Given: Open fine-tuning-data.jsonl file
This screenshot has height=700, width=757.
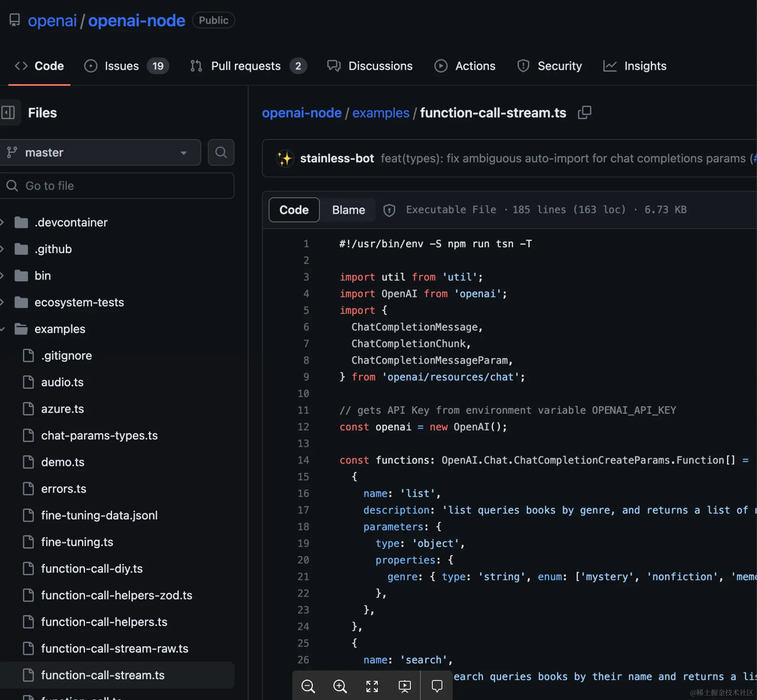Looking at the screenshot, I should point(99,515).
